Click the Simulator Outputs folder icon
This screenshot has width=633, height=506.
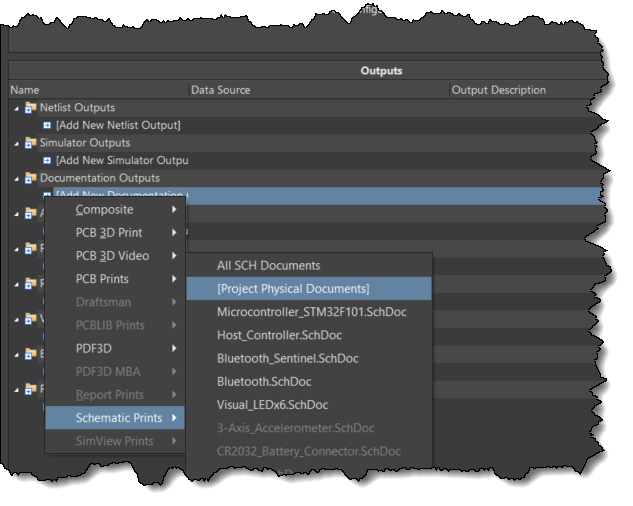click(30, 143)
